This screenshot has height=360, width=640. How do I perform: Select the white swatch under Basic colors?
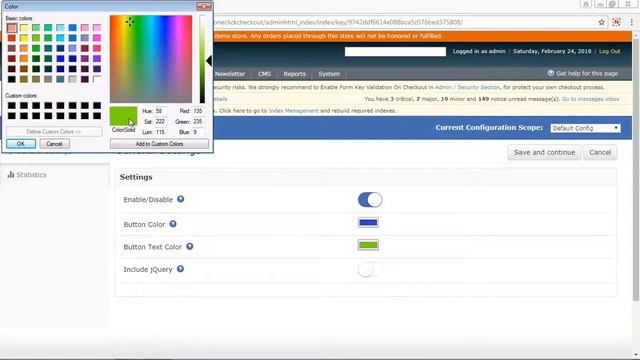click(97, 79)
